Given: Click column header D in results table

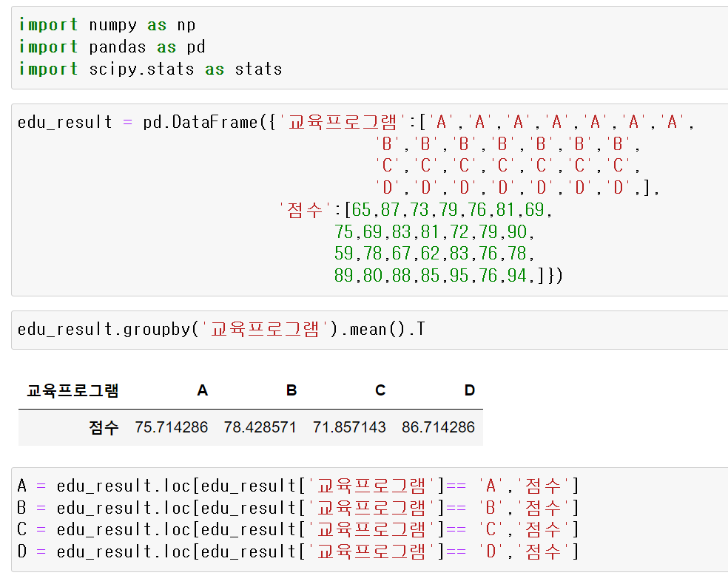Looking at the screenshot, I should 469,390.
